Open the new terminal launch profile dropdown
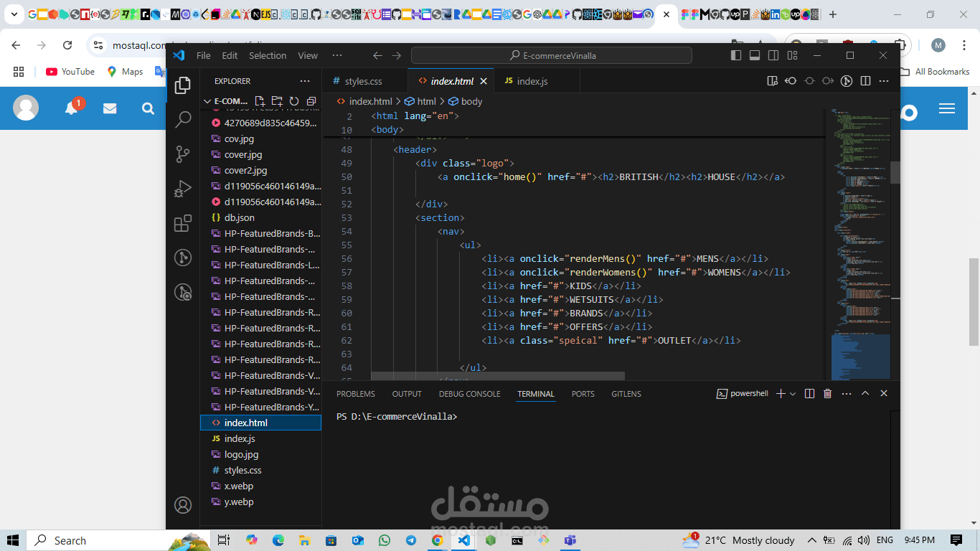Image resolution: width=980 pixels, height=551 pixels. (793, 394)
